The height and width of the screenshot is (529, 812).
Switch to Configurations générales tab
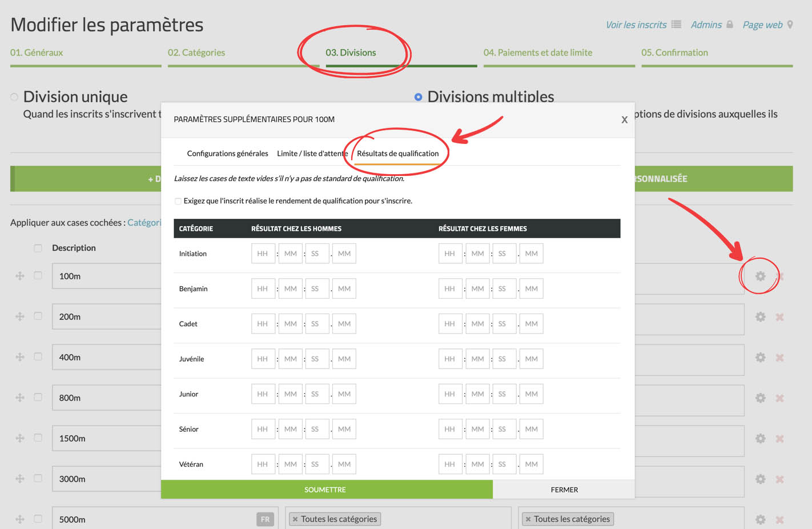tap(227, 154)
